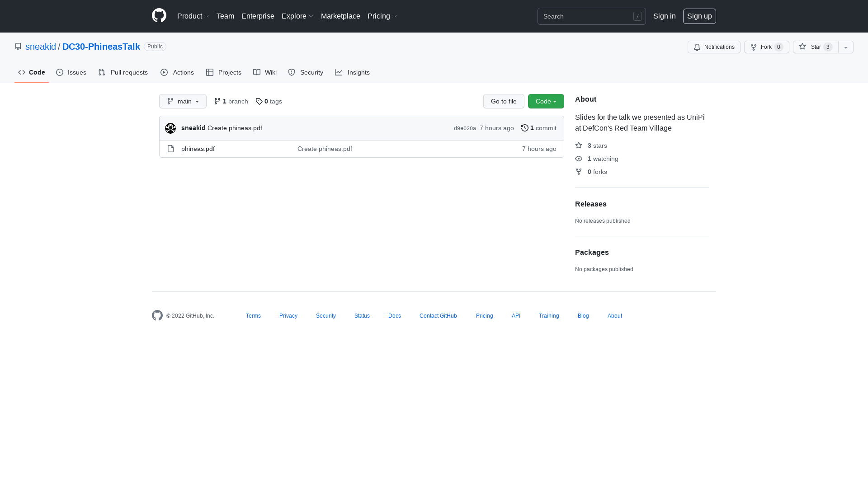
Task: Open the dropdown arrow beside Star
Action: (845, 47)
